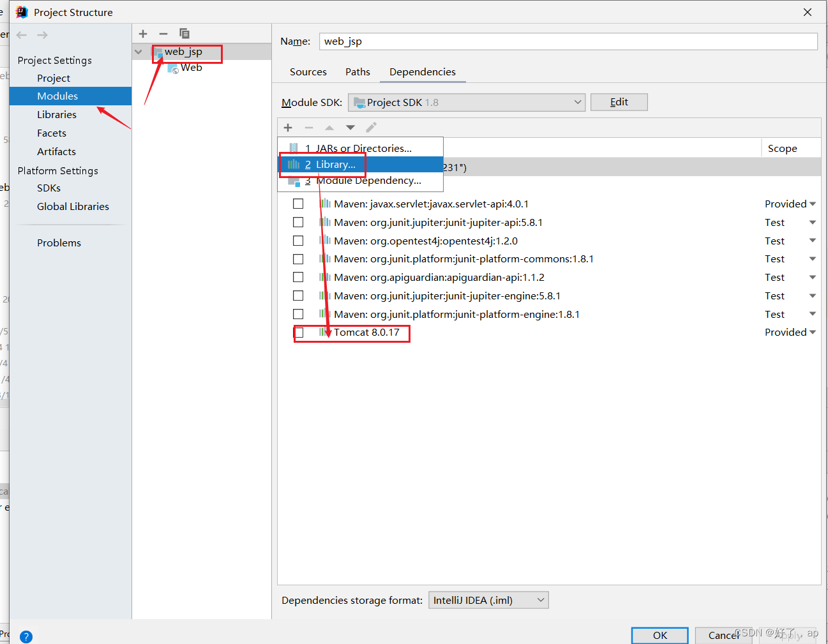
Task: Remove dependency with minus icon
Action: [309, 128]
